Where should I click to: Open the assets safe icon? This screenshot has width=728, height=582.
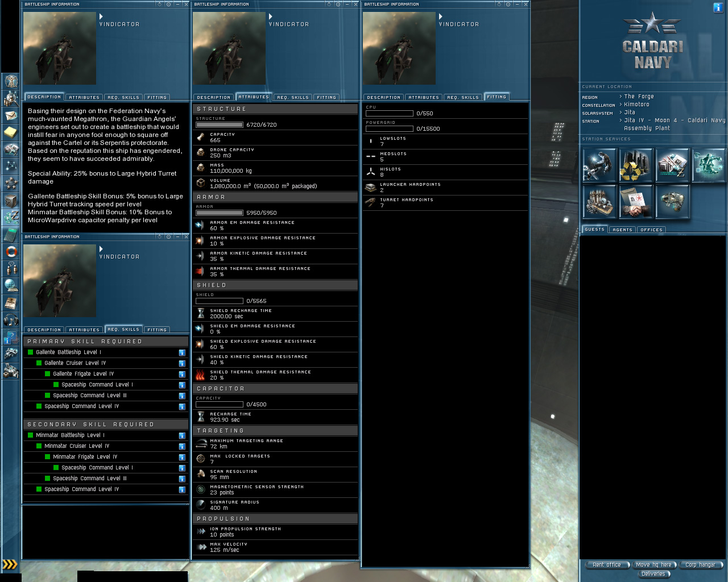coord(11,201)
